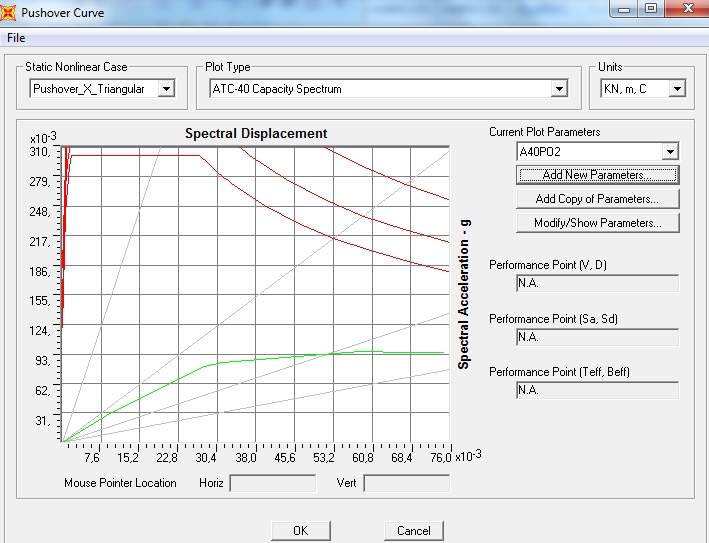Expand the Current Plot Parameters A40PO2 dropdown

[670, 151]
